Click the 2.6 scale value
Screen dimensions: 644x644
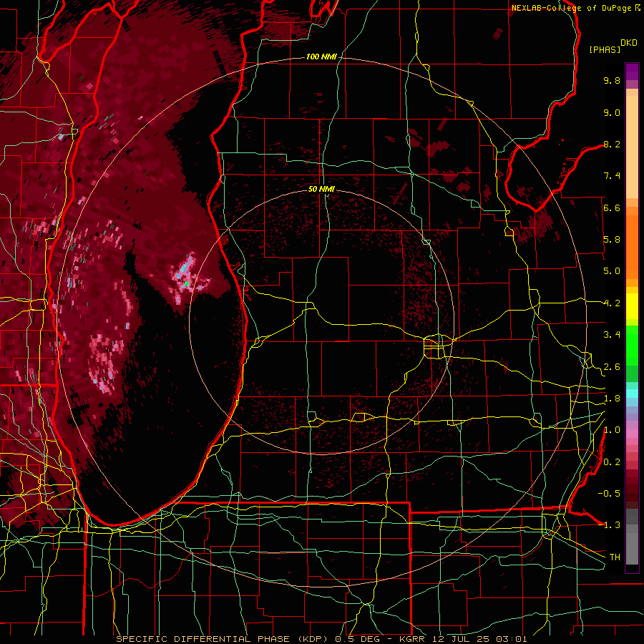pyautogui.click(x=612, y=367)
